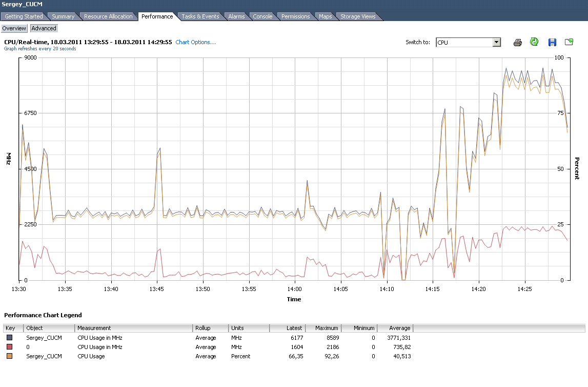The image size is (588, 387).
Task: Click the print chart icon
Action: coord(518,43)
